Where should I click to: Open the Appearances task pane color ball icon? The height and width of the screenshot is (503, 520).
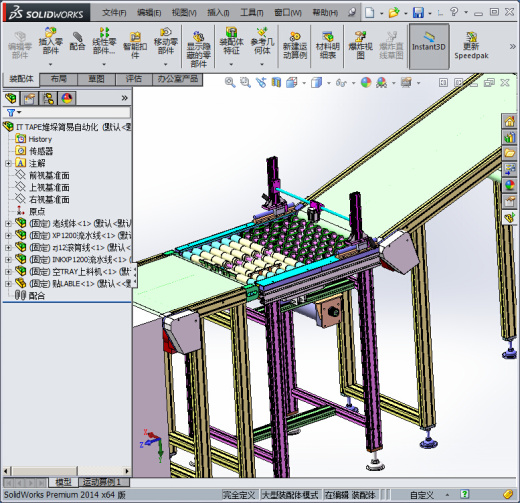(509, 185)
